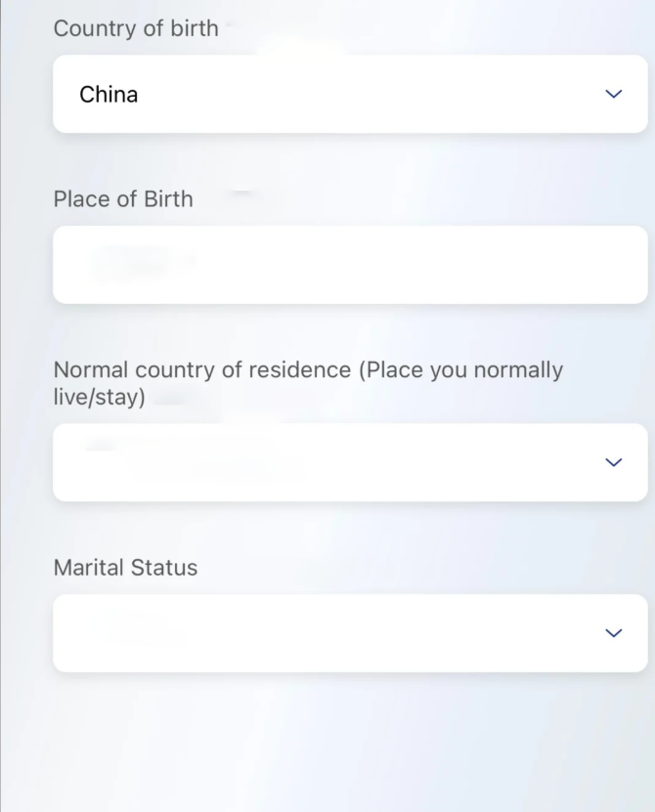Click the selected value China
This screenshot has height=812, width=655.
pyautogui.click(x=109, y=95)
